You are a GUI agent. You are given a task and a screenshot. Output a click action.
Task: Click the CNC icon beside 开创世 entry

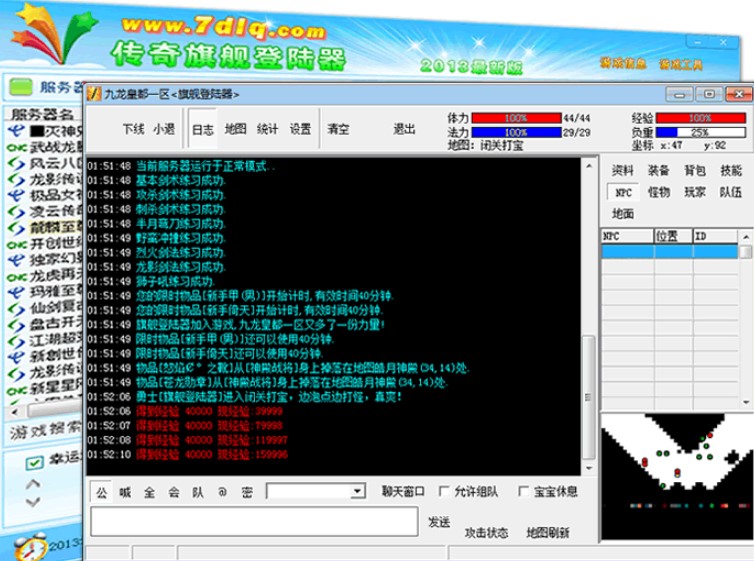[16, 244]
